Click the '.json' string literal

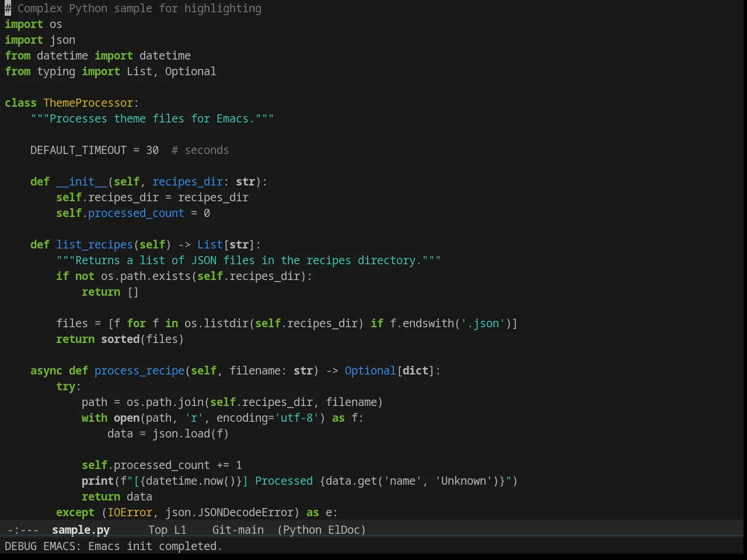click(483, 323)
